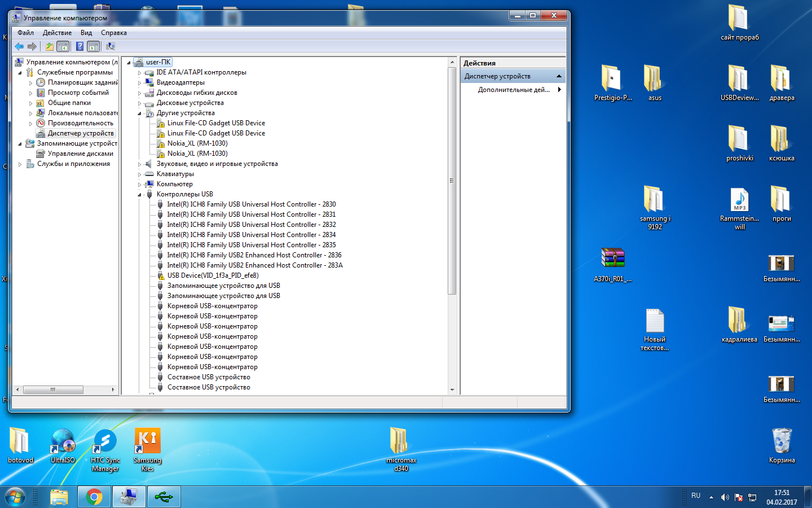Select first Nokia_XL (RM-1030) device
812x508 pixels.
pyautogui.click(x=197, y=143)
